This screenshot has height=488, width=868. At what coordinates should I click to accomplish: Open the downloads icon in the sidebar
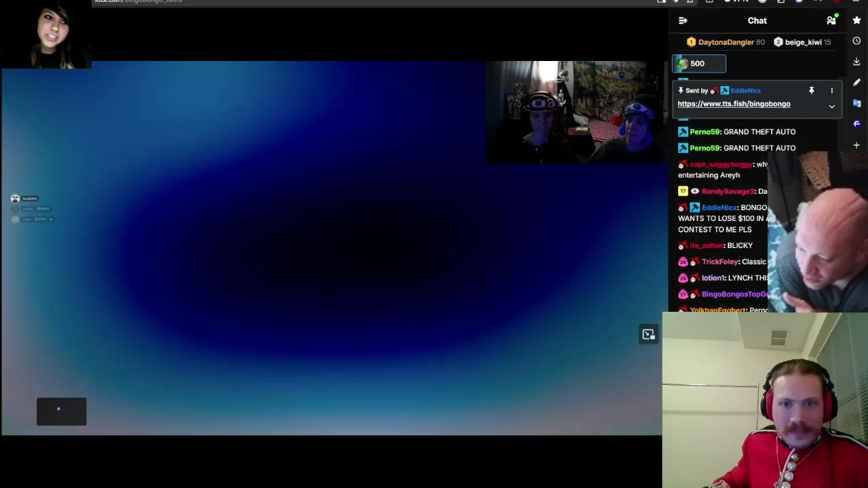856,62
